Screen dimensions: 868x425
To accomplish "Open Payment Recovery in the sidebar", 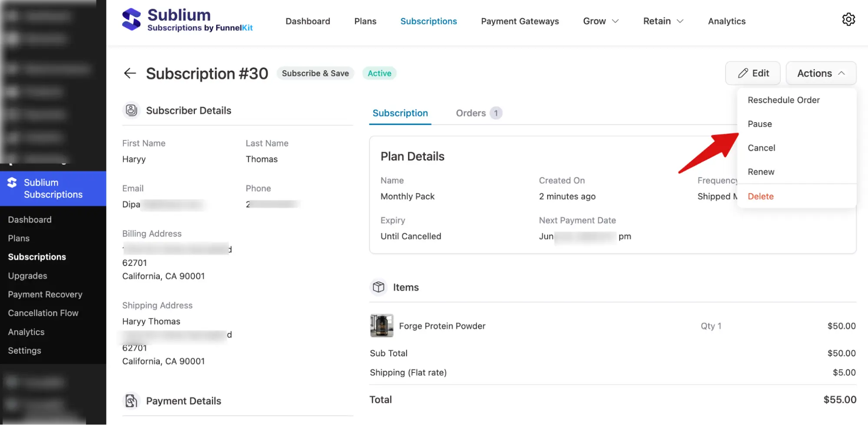I will point(45,294).
